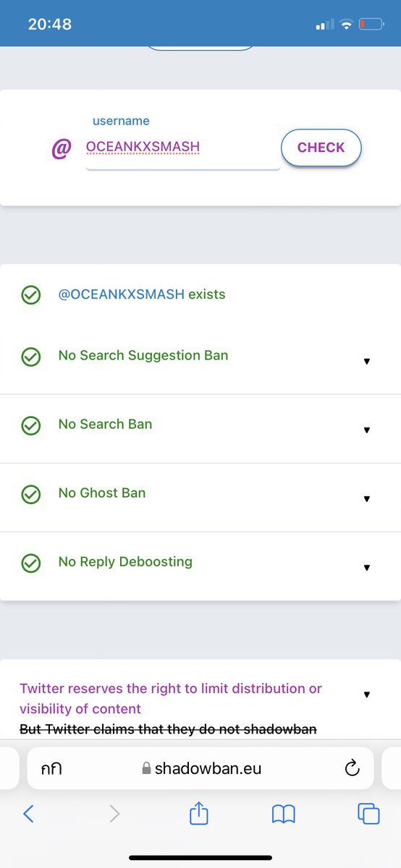Image resolution: width=401 pixels, height=868 pixels.
Task: Show open tabs overview icon
Action: (x=368, y=814)
